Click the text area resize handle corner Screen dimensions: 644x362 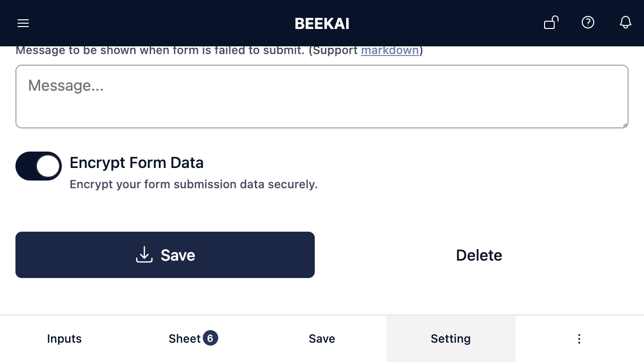(625, 125)
